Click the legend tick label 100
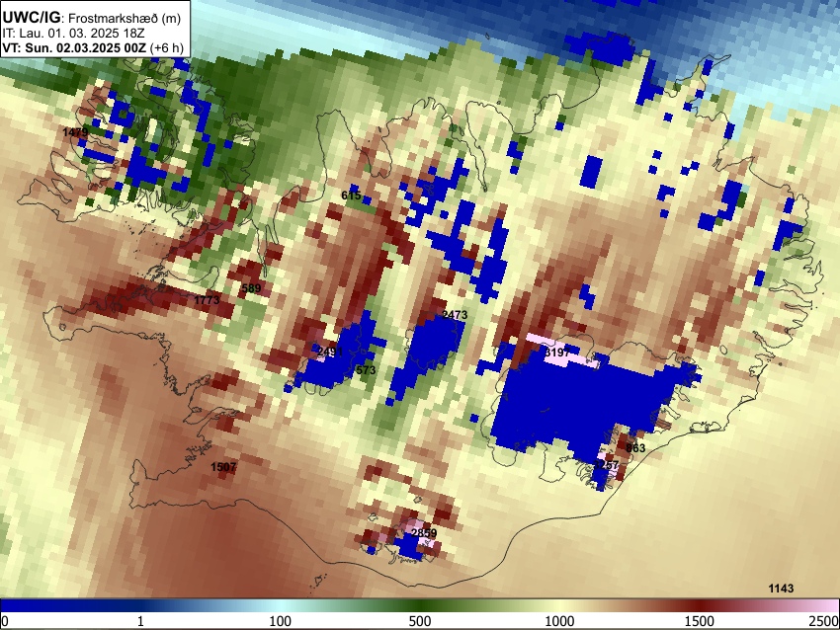 [280, 621]
